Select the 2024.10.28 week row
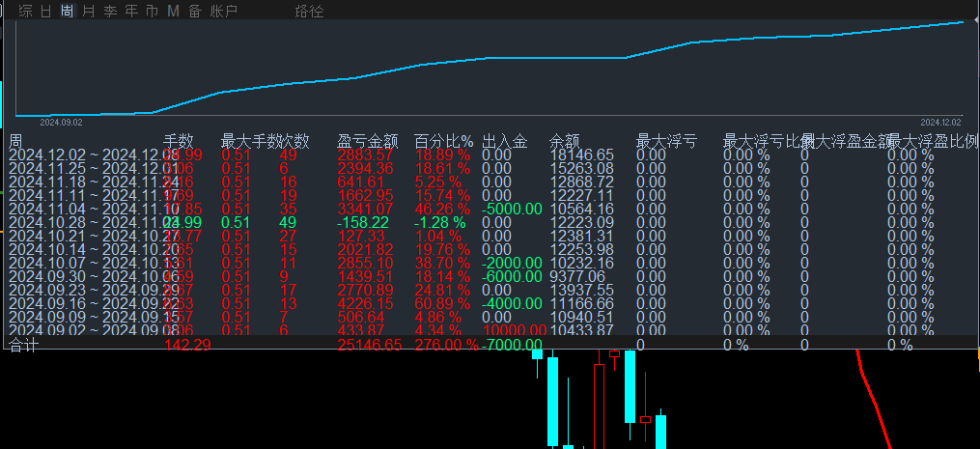Image resolution: width=980 pixels, height=449 pixels. [490, 223]
